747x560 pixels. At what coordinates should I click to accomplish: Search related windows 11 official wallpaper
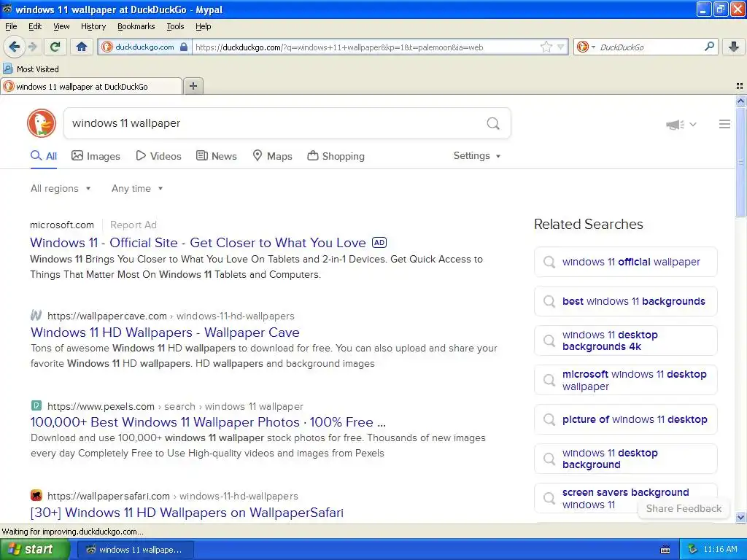(625, 262)
